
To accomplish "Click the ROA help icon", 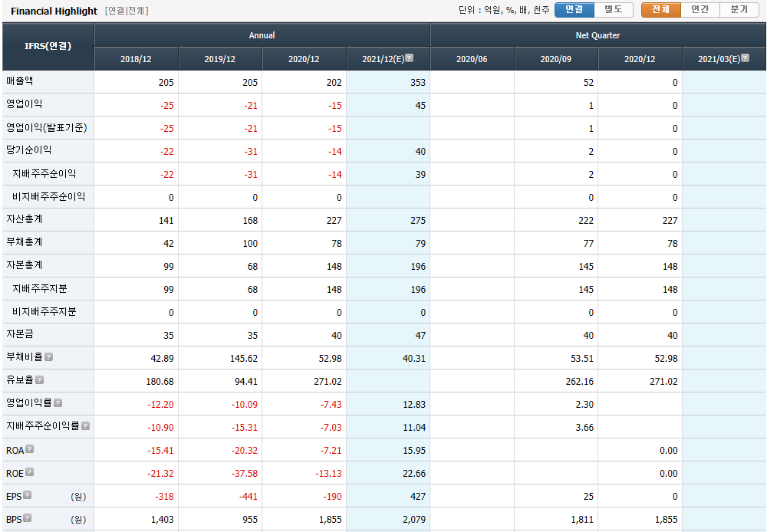I will pyautogui.click(x=30, y=449).
